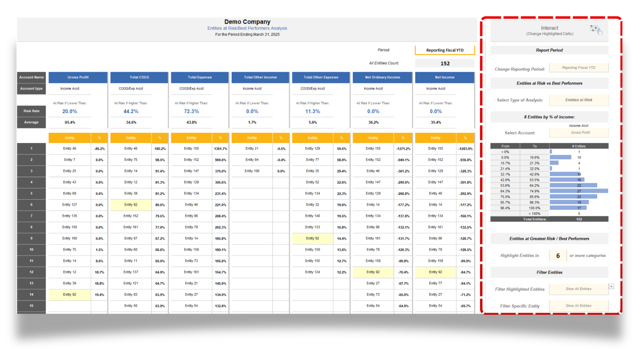
Task: Click Gross Profit risk rate 20.0%
Action: (70, 111)
